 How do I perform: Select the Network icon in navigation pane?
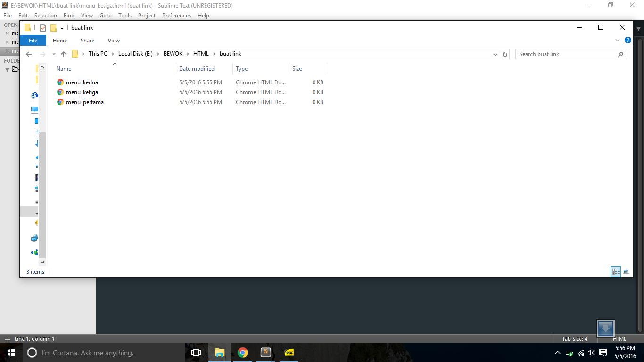(35, 238)
